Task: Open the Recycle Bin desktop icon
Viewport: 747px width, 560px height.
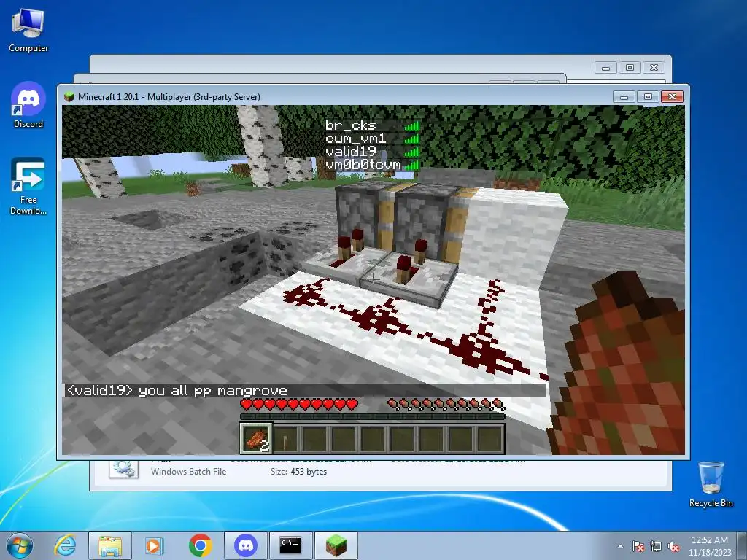Action: pyautogui.click(x=711, y=484)
